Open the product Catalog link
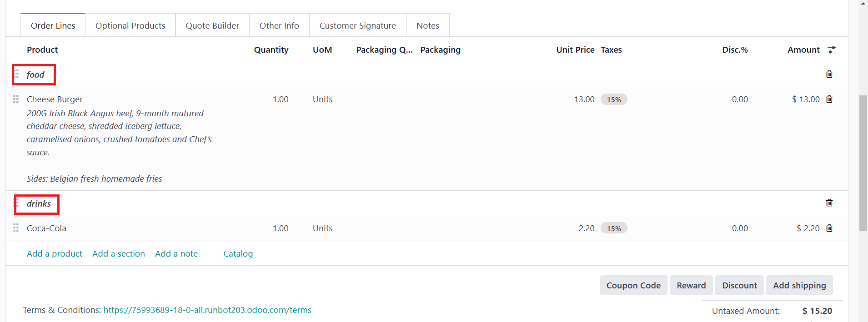The height and width of the screenshot is (322, 868). (238, 253)
